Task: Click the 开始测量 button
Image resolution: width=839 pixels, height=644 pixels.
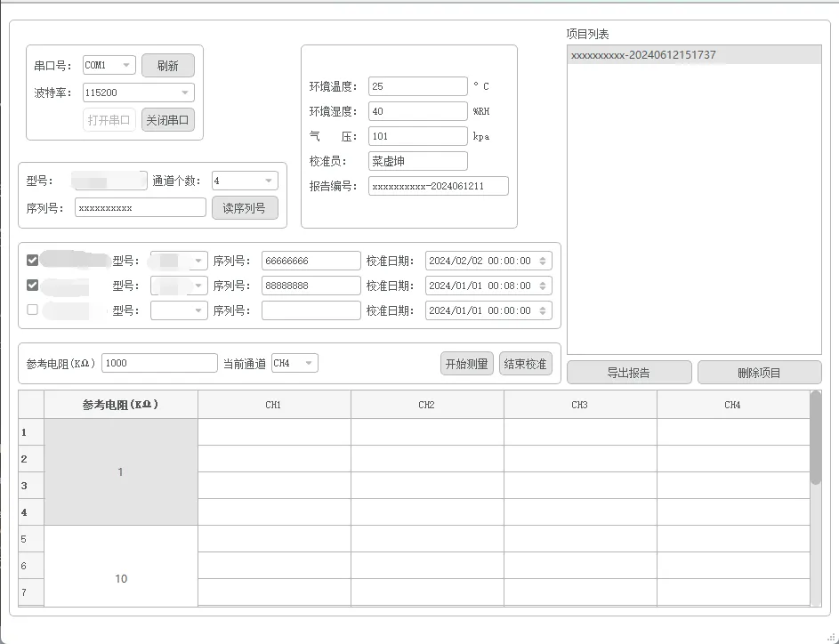Action: click(x=466, y=364)
